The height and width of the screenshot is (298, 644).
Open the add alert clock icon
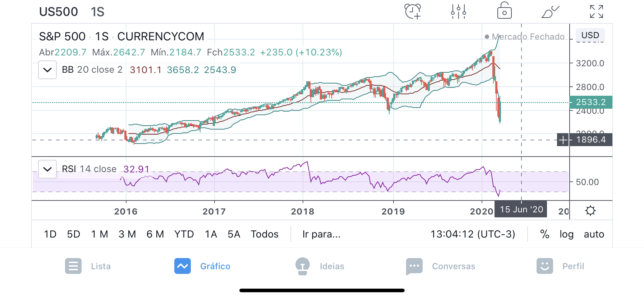coord(413,12)
